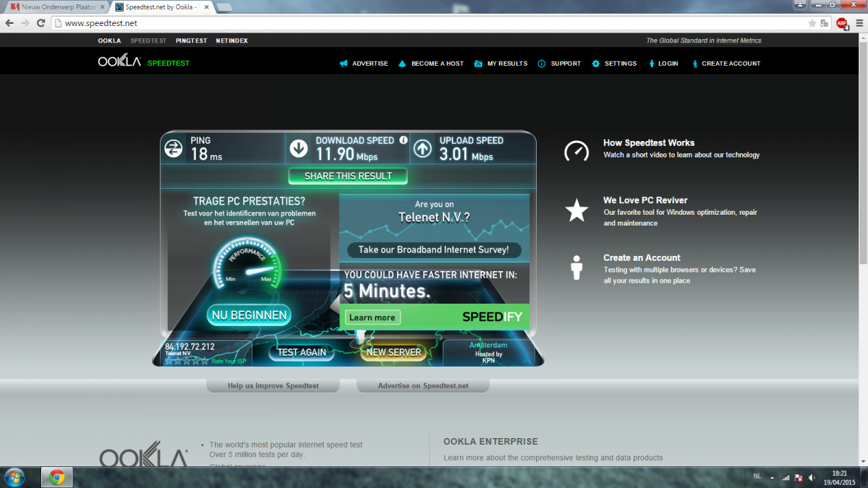This screenshot has height=488, width=868.
Task: Click the 11.90 Mbps download value
Action: 346,154
